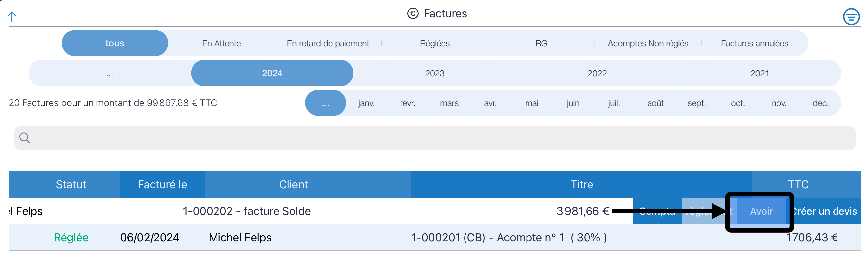The width and height of the screenshot is (868, 257).
Task: Switch to the "En Attente" tab
Action: point(221,43)
